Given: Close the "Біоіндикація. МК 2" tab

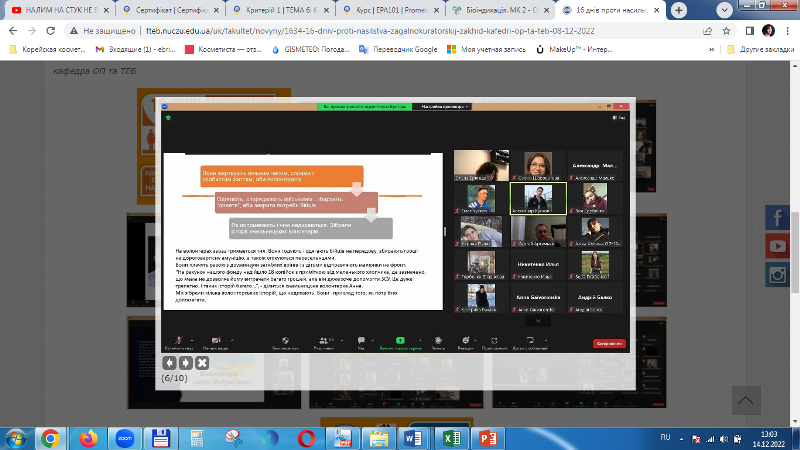Looking at the screenshot, I should [547, 10].
